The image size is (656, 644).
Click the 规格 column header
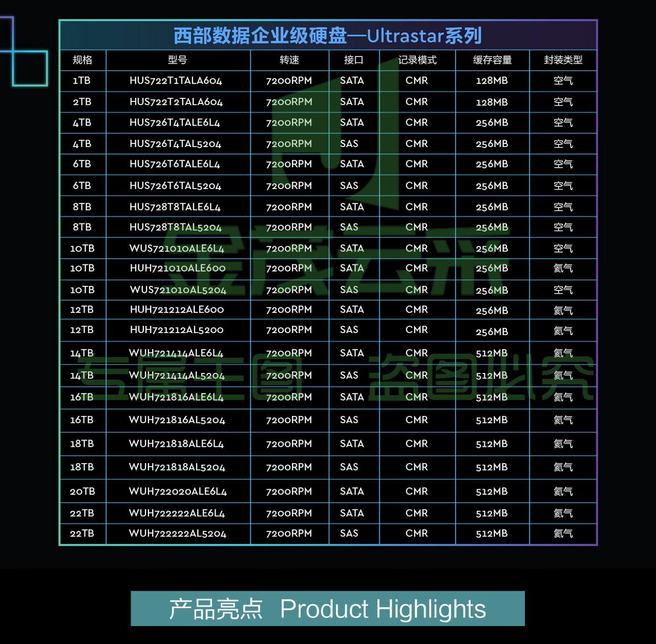[82, 60]
